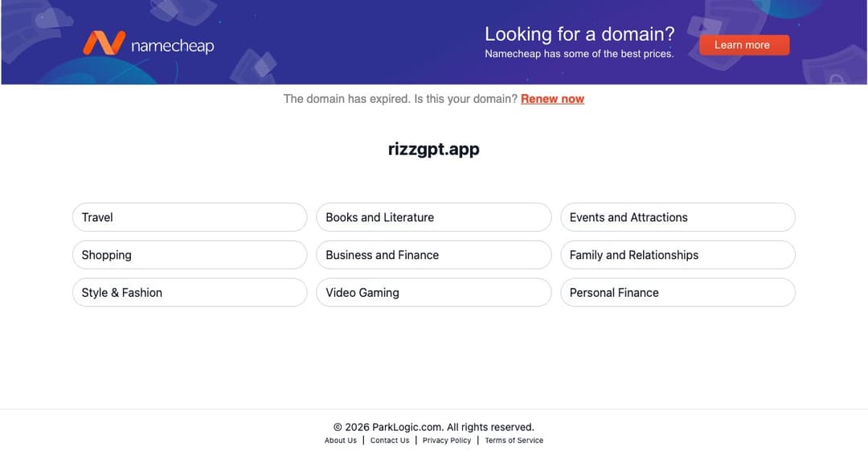Click the rizzgpt.app domain heading
This screenshot has height=456, width=868.
tap(433, 149)
